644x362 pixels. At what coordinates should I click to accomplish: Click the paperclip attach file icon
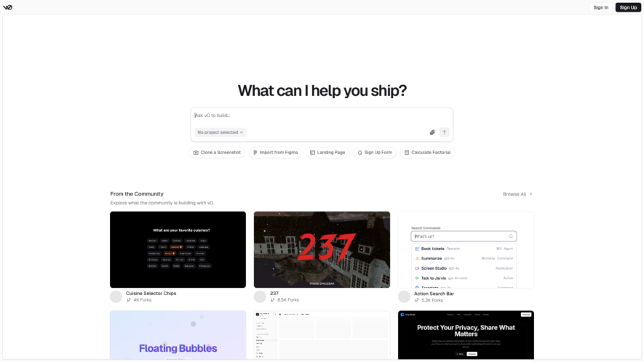(x=432, y=132)
